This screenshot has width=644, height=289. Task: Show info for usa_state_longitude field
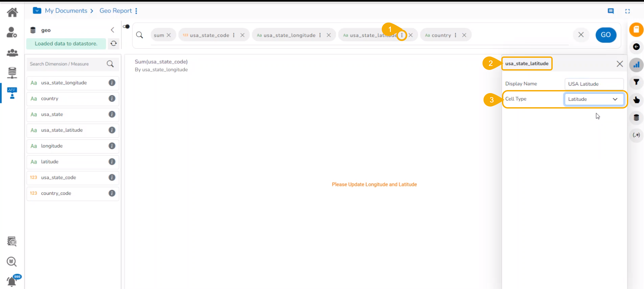(112, 83)
